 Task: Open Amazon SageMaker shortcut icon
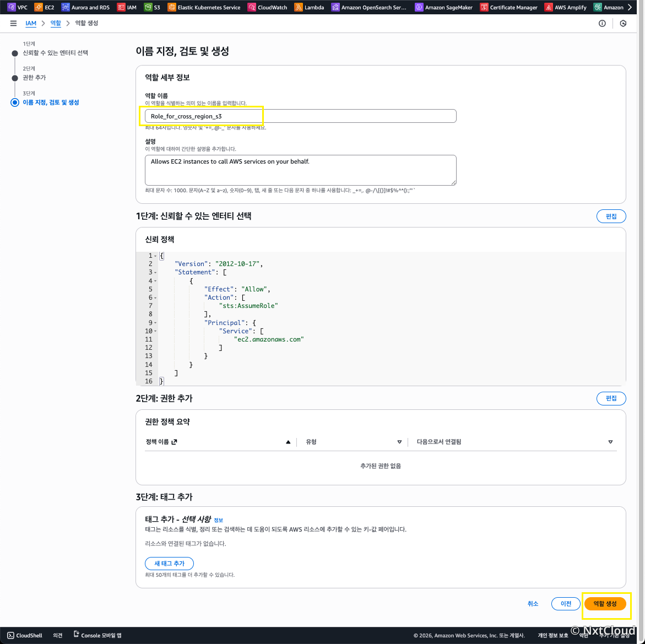(419, 7)
